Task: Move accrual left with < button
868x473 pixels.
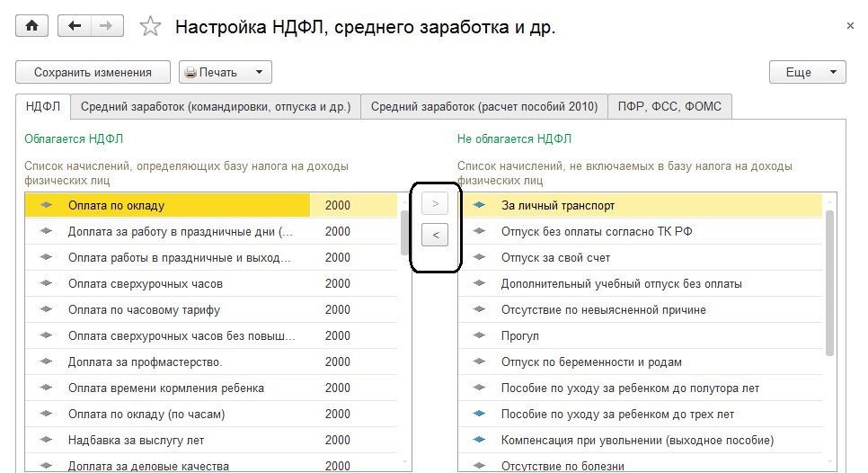Action: coord(435,235)
